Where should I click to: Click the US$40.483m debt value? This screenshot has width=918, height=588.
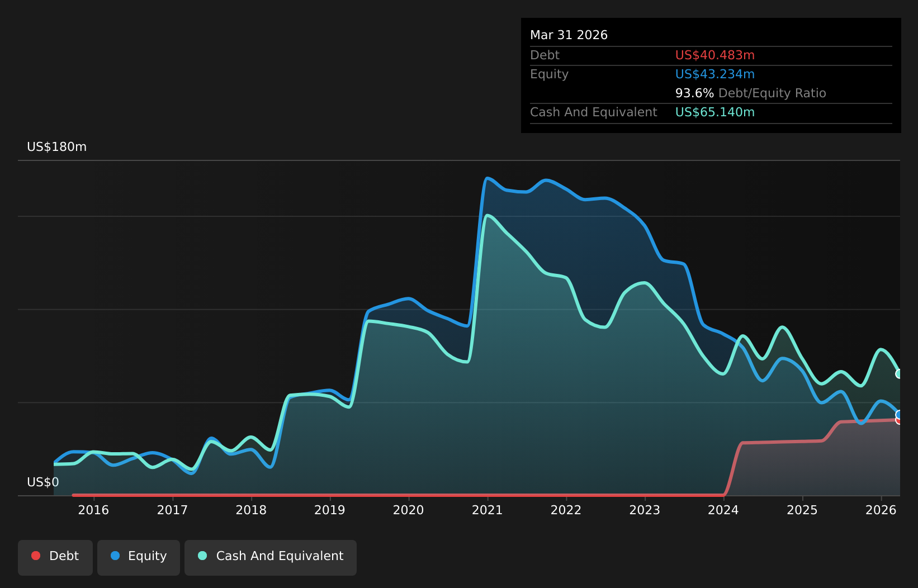click(715, 55)
